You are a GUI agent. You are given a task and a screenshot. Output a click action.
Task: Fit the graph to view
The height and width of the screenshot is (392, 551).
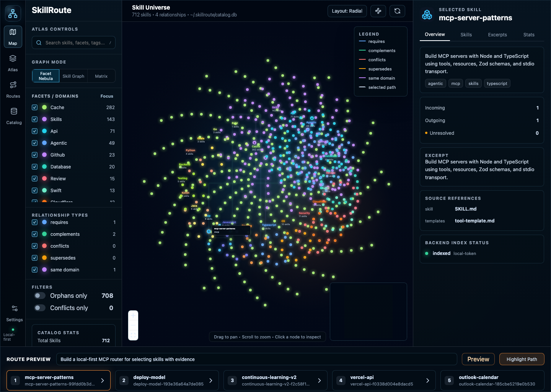pos(133,335)
